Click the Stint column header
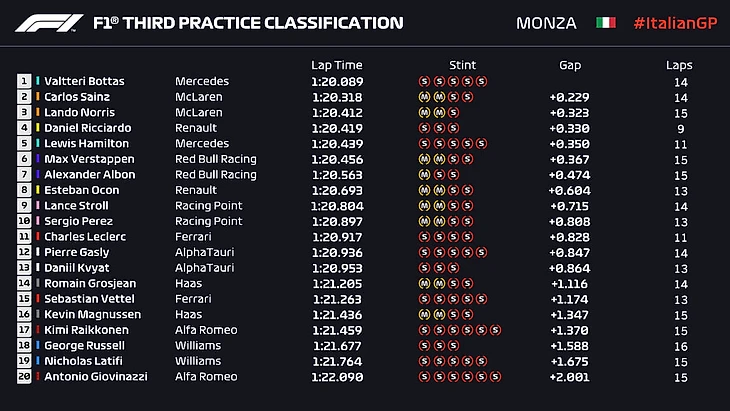 click(463, 65)
